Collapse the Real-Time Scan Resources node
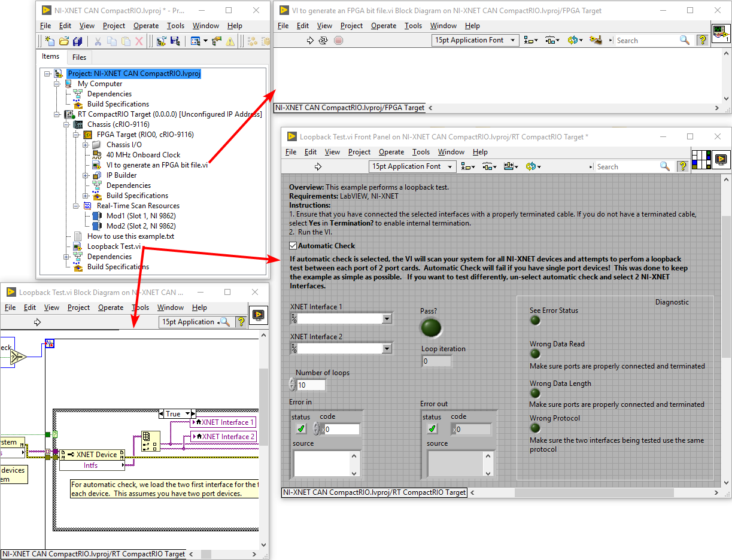 tap(77, 206)
